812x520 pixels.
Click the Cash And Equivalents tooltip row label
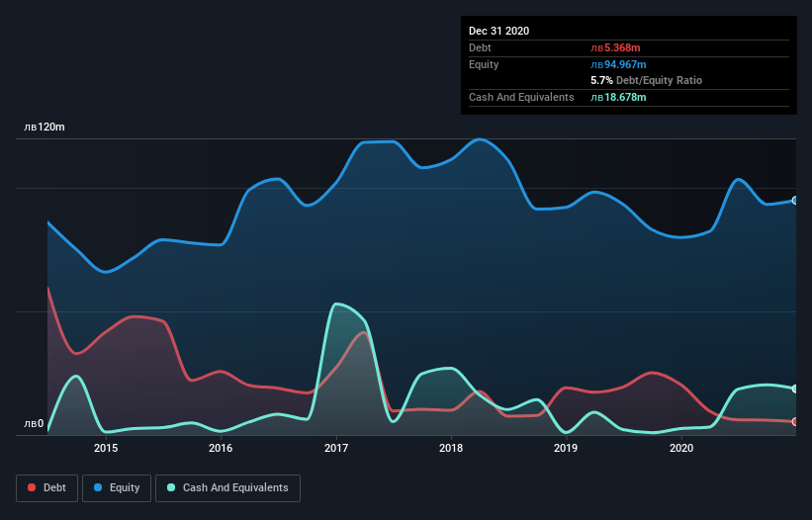tap(521, 97)
